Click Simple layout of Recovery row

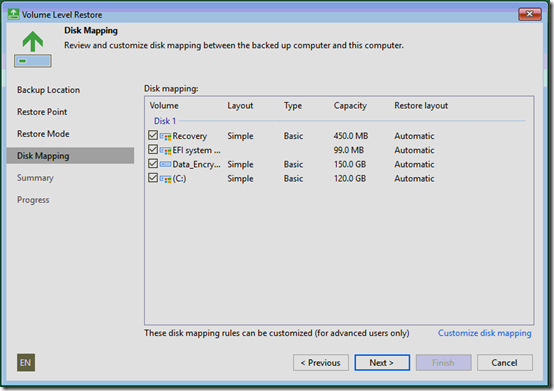pyautogui.click(x=240, y=136)
